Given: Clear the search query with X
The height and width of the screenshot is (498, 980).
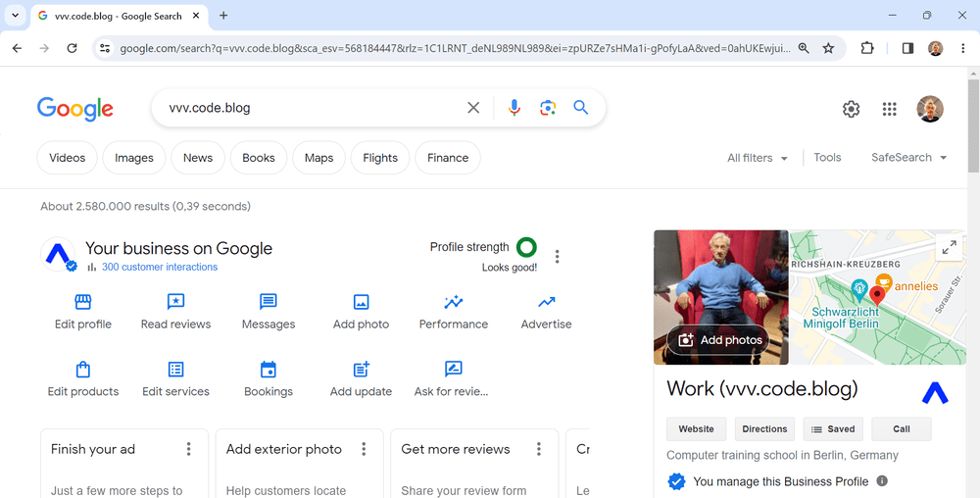Looking at the screenshot, I should [x=473, y=108].
